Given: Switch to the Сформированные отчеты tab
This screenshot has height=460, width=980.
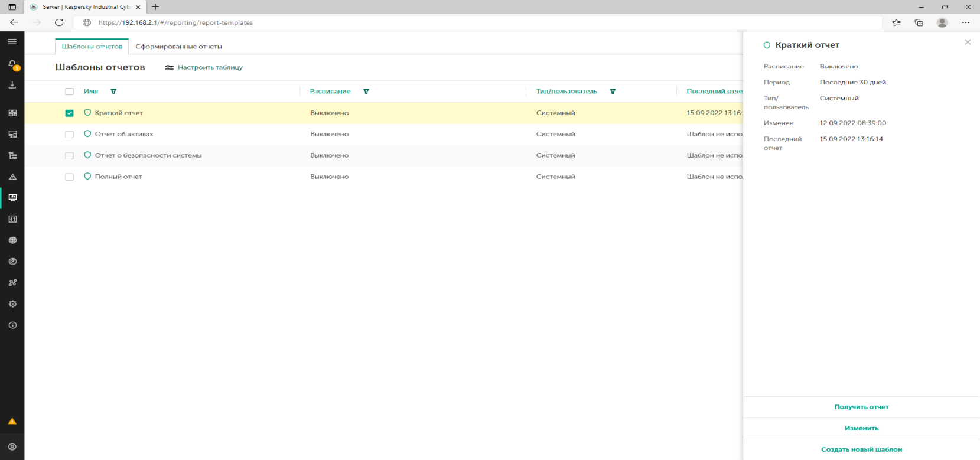Looking at the screenshot, I should coord(178,47).
